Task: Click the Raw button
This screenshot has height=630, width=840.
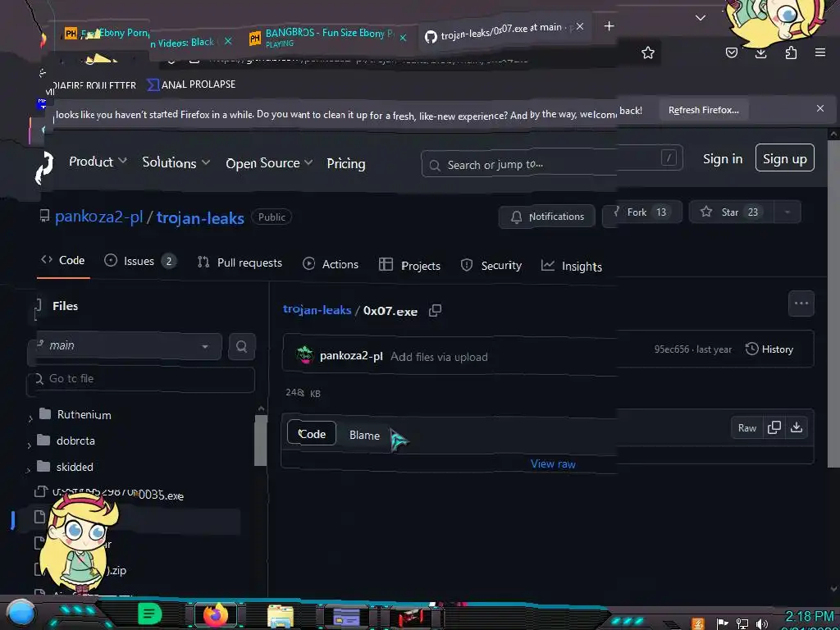Action: click(746, 427)
